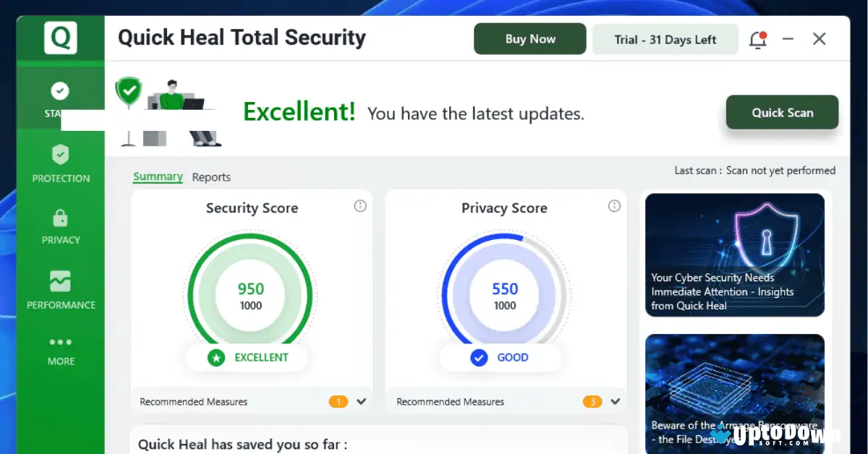
Task: Toggle the EXCELLENT security status badge
Action: [x=247, y=357]
